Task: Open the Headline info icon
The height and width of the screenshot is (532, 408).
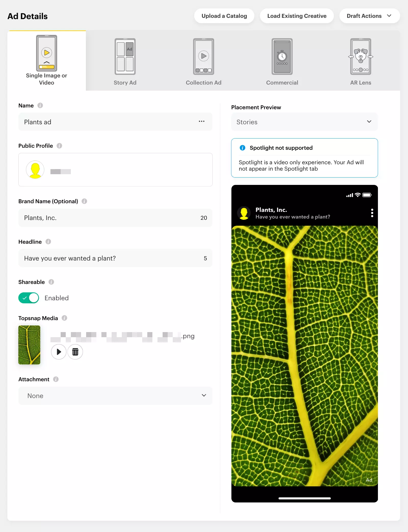Action: click(x=48, y=241)
